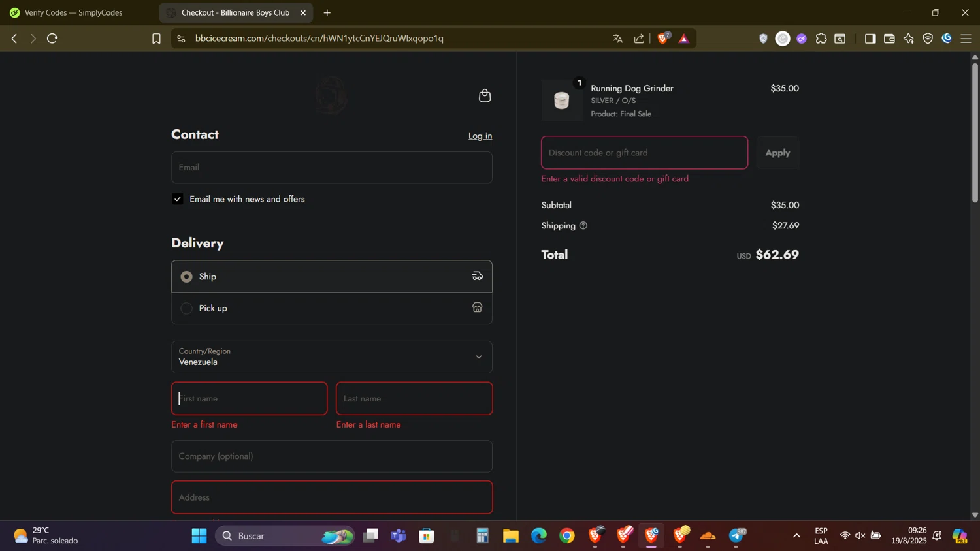Click the Last name field

coord(414,398)
